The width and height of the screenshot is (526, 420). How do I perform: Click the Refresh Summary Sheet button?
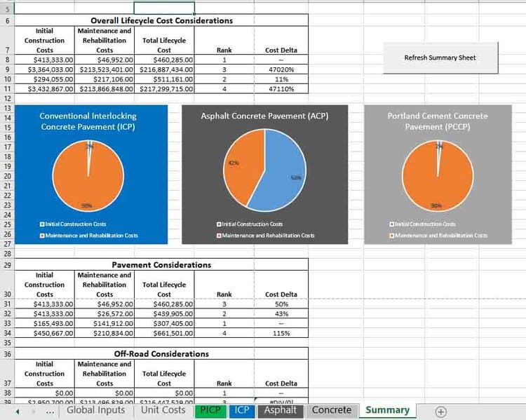click(x=440, y=57)
